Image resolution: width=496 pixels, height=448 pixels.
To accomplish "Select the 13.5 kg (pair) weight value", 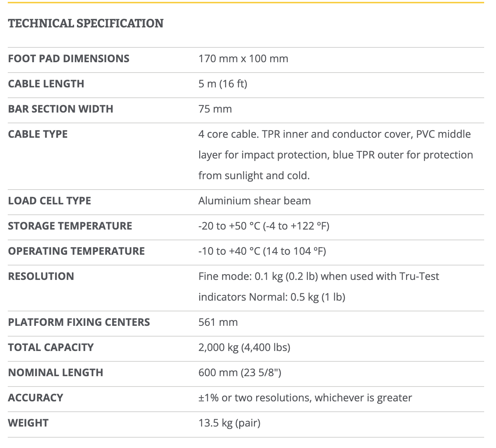I will tap(229, 423).
